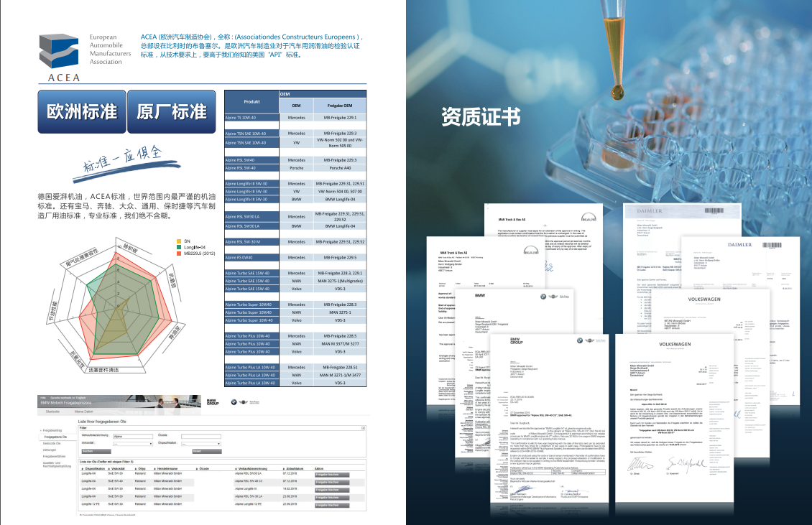Viewport: 812px width, 525px height.
Task: Select Freigegebene Öle in sidebar
Action: coord(56,437)
